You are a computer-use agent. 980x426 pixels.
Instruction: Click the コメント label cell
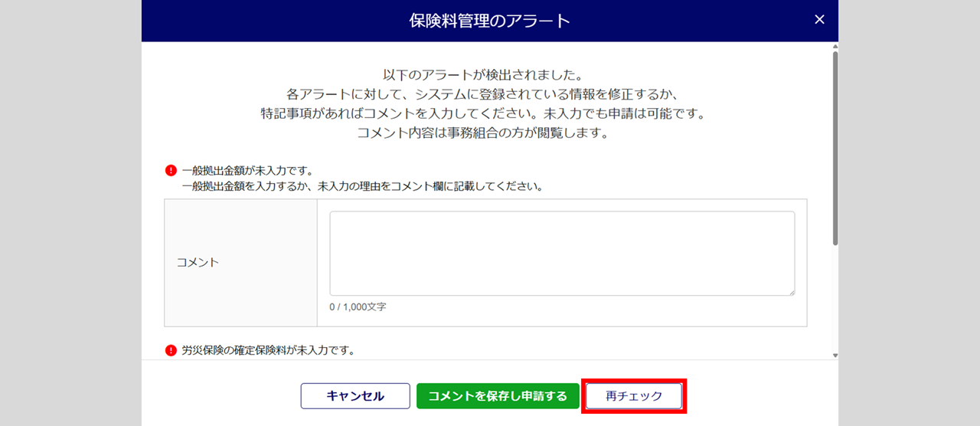coord(240,262)
